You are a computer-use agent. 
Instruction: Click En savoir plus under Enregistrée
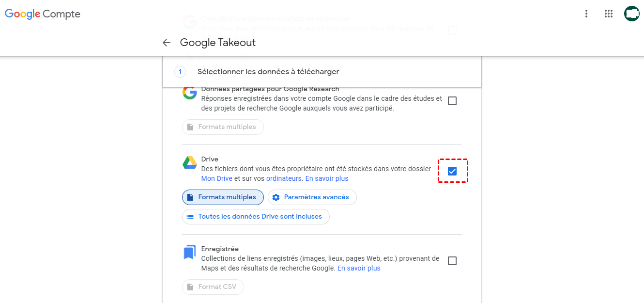359,268
